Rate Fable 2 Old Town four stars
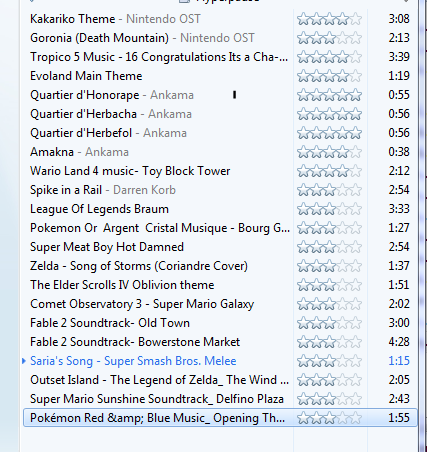Viewport: 427px width, 452px height. tap(343, 323)
